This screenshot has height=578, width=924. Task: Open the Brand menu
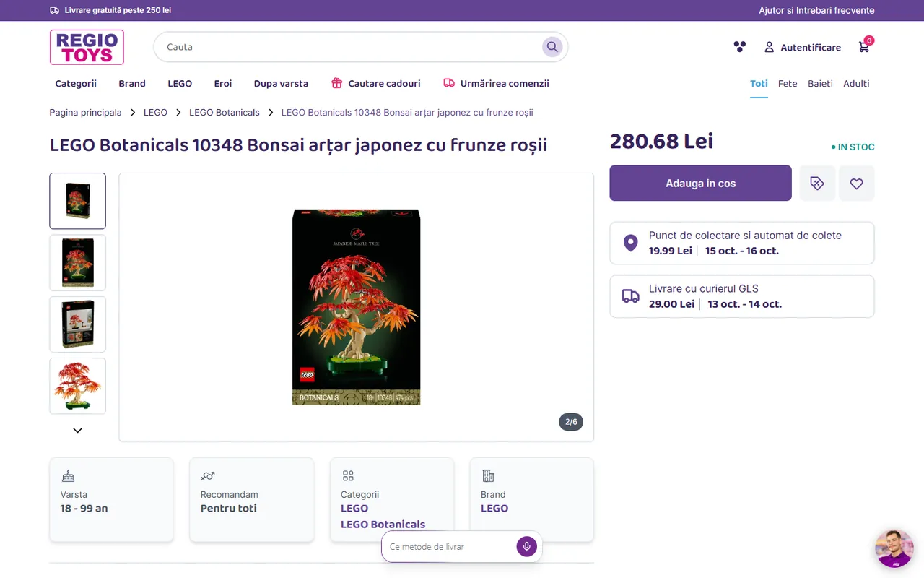tap(132, 84)
